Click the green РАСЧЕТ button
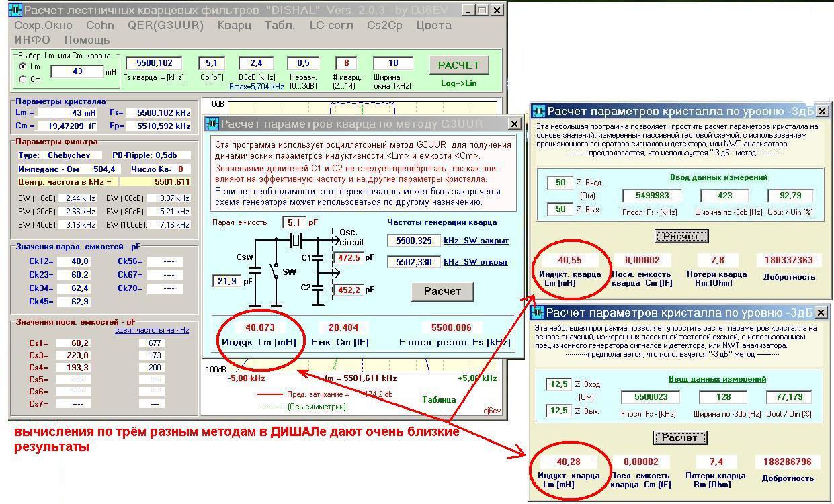834x504 pixels. click(459, 65)
